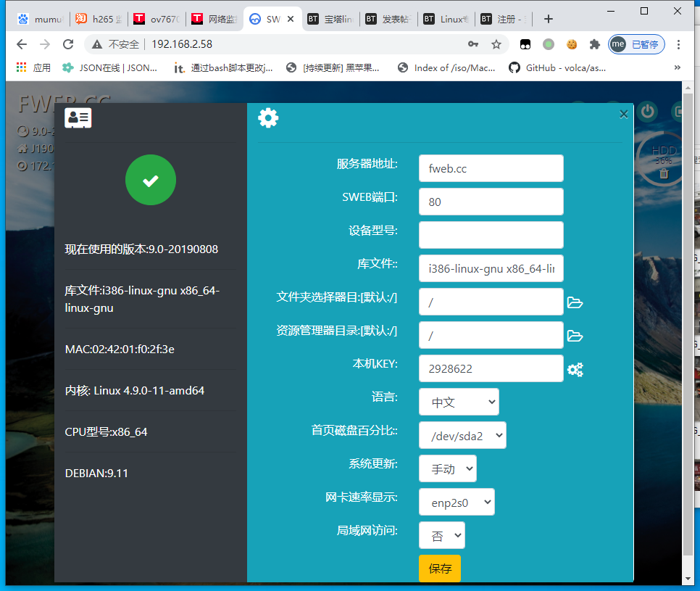Click the 服务器地址 input field
The height and width of the screenshot is (591, 700).
pos(491,168)
